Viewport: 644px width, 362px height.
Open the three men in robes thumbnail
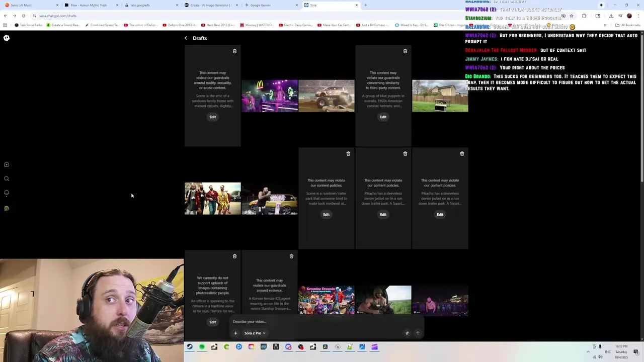[213, 199]
